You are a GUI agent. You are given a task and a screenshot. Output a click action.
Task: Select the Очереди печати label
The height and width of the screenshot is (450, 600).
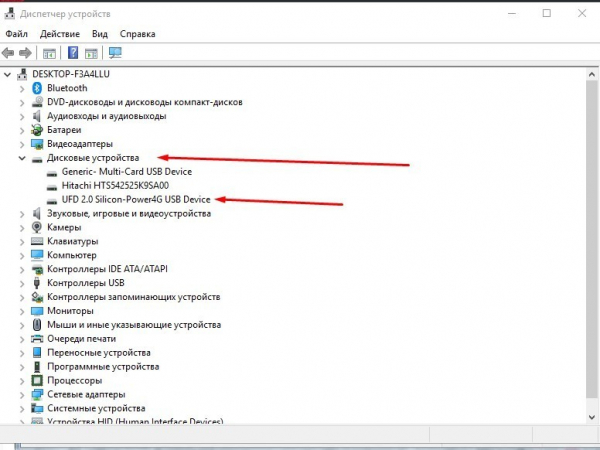point(82,339)
